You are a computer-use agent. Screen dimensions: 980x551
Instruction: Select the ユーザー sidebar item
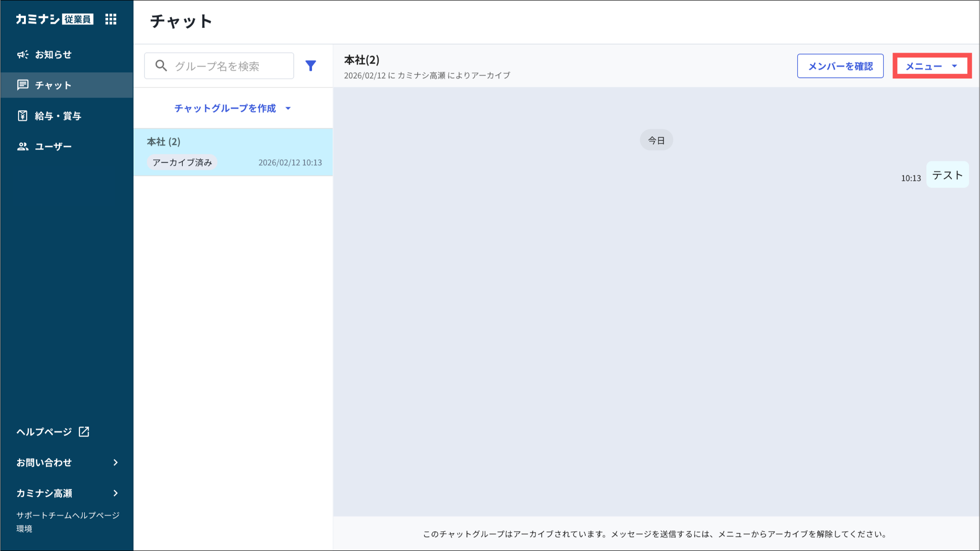53,146
